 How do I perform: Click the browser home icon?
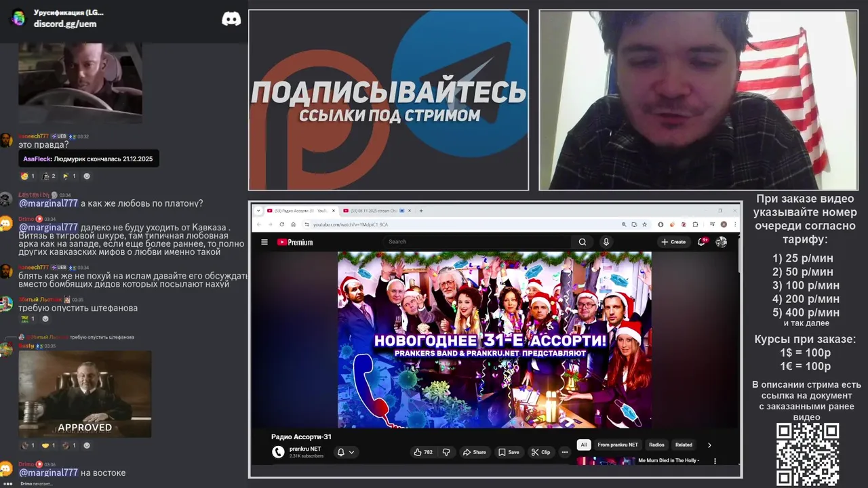click(x=294, y=224)
